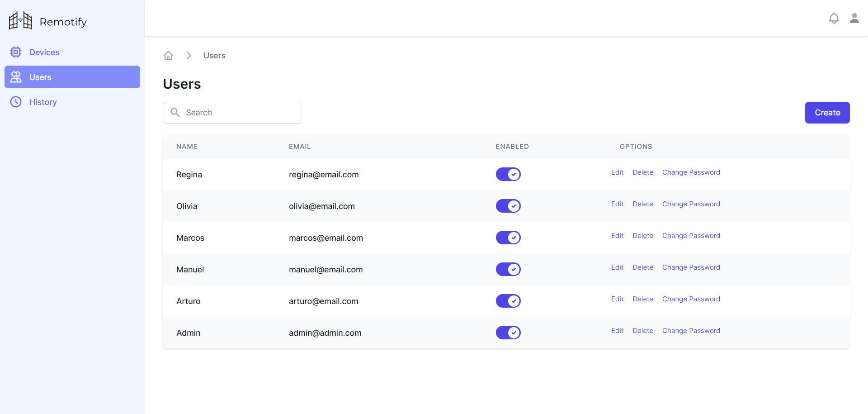The image size is (868, 414).
Task: Switch off Arturo's enabled toggle
Action: point(508,301)
